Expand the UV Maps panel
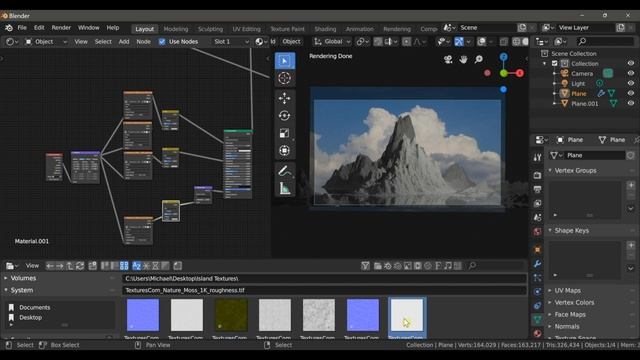 click(550, 291)
